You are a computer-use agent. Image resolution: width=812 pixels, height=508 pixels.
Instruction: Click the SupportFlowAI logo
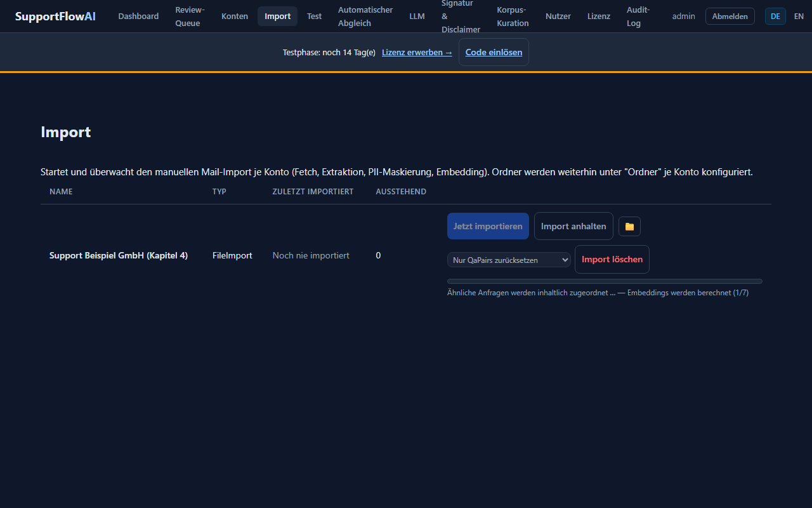click(x=55, y=16)
